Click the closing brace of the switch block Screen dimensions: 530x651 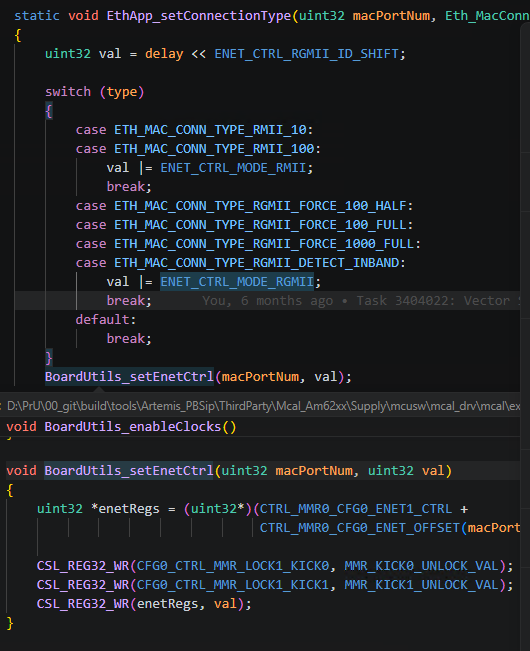pos(49,358)
